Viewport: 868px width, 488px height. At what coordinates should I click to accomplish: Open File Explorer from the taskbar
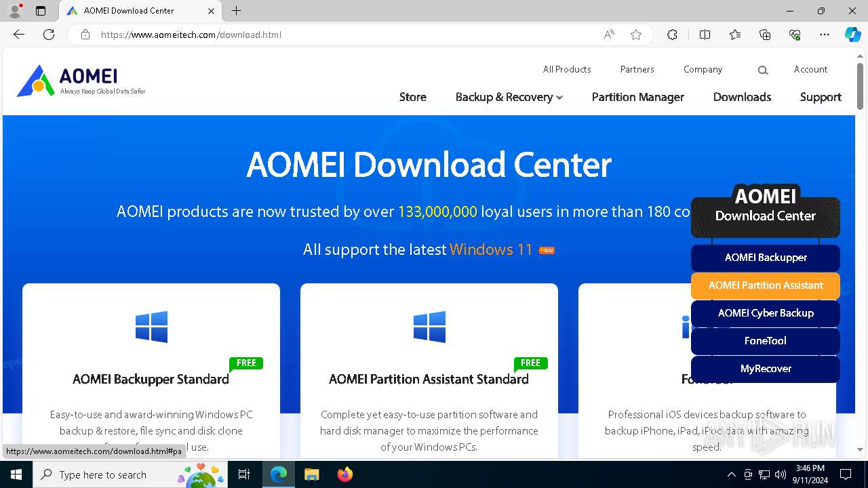pos(311,474)
